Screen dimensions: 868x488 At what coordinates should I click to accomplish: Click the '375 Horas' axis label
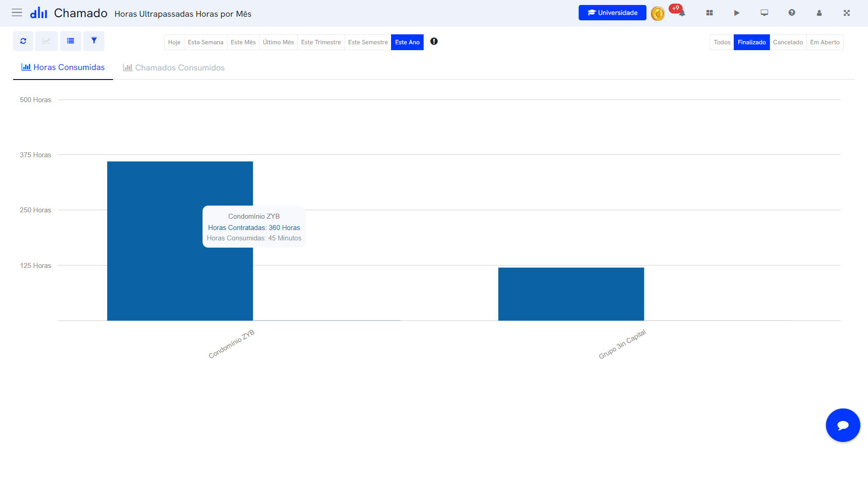(35, 155)
